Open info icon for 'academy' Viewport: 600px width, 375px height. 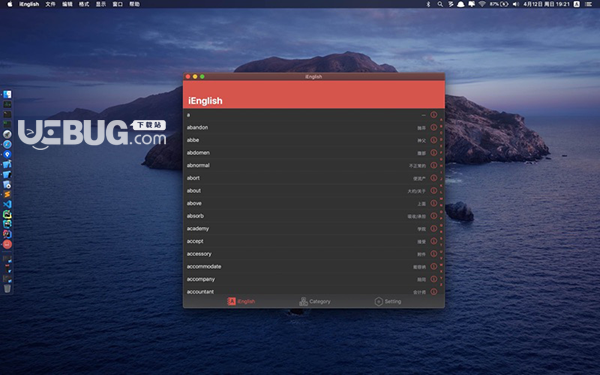[434, 228]
